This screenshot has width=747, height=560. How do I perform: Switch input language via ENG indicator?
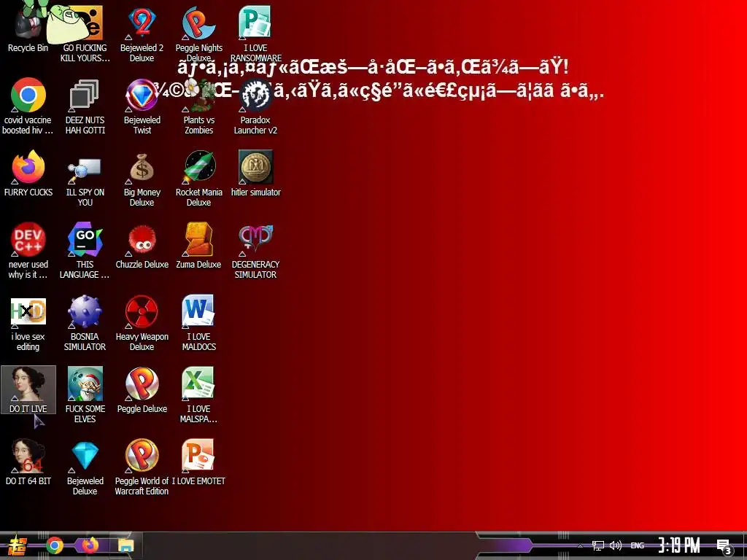coord(637,546)
